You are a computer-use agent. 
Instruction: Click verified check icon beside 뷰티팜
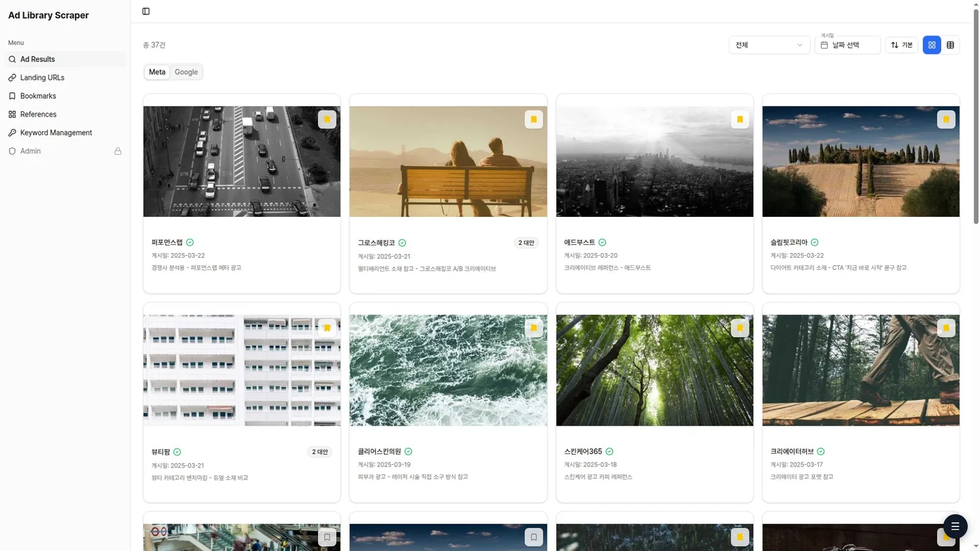177,452
